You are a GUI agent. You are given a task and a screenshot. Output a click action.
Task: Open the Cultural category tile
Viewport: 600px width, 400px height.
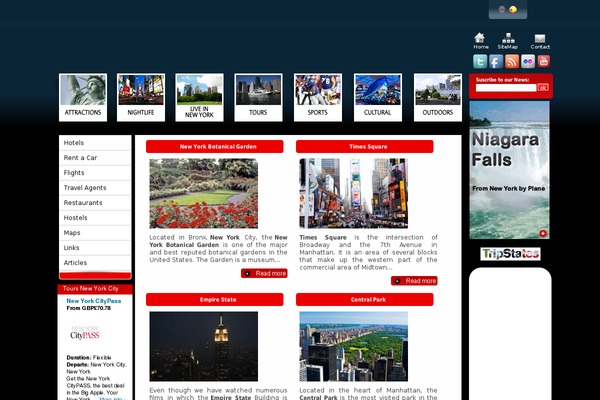378,98
